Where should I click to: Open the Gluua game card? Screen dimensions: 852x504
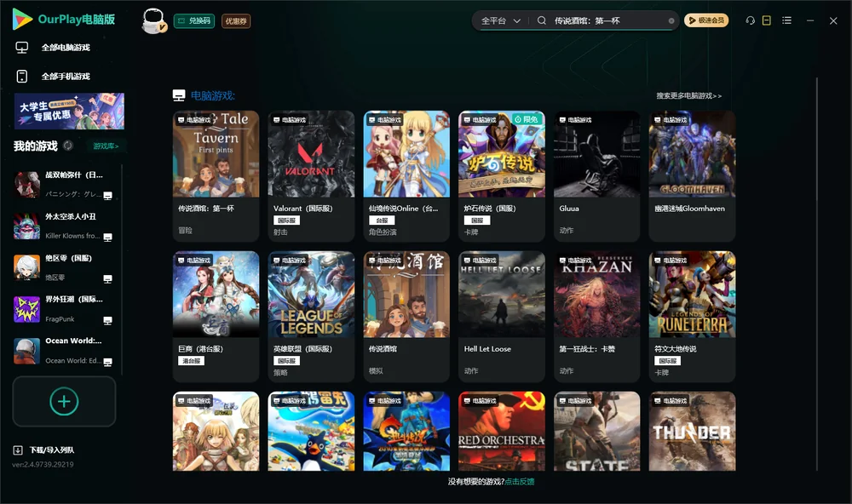click(596, 176)
